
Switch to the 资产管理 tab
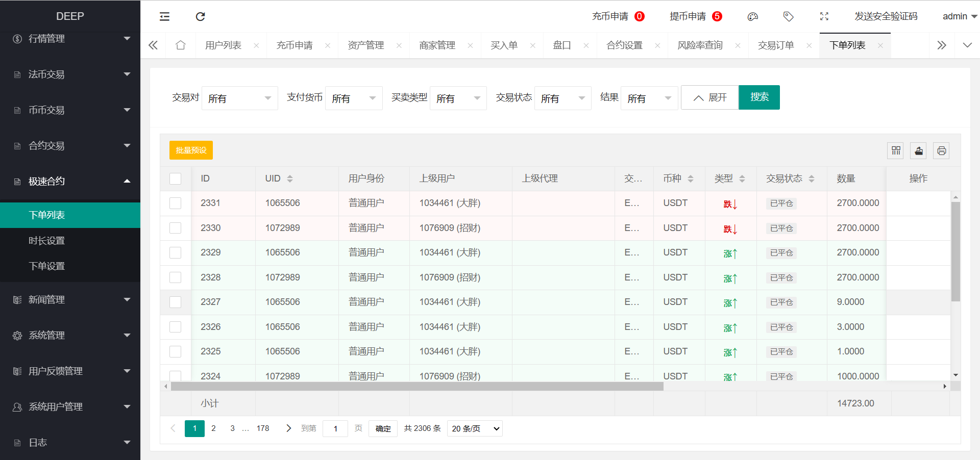365,45
